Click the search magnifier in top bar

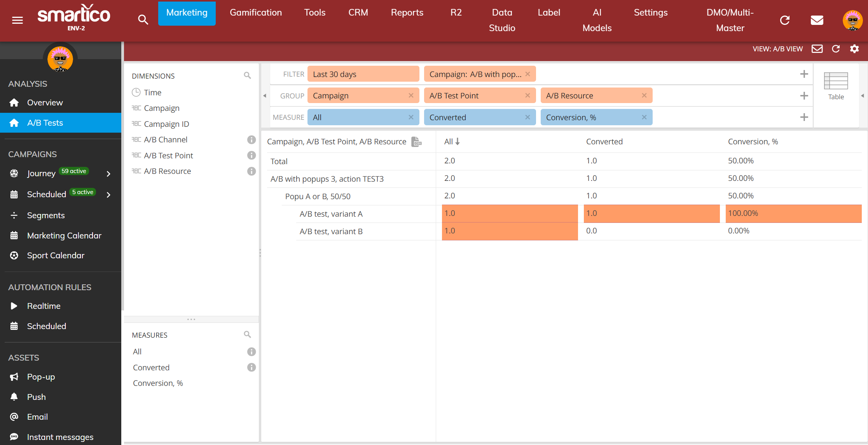tap(143, 19)
